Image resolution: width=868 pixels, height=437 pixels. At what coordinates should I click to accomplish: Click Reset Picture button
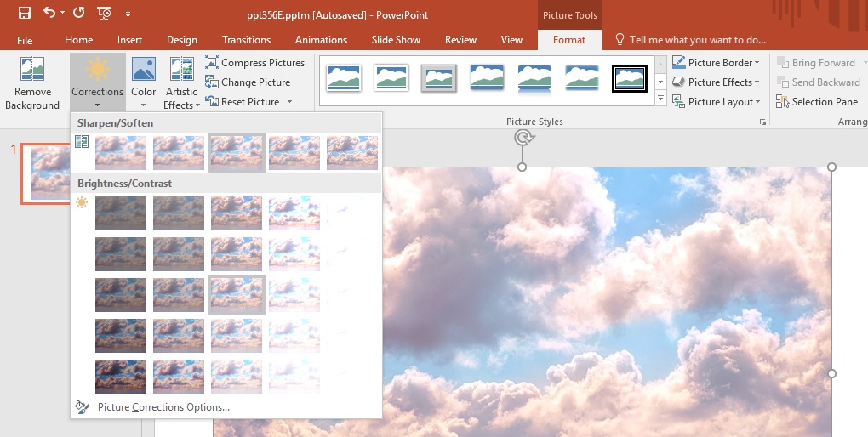coord(243,102)
